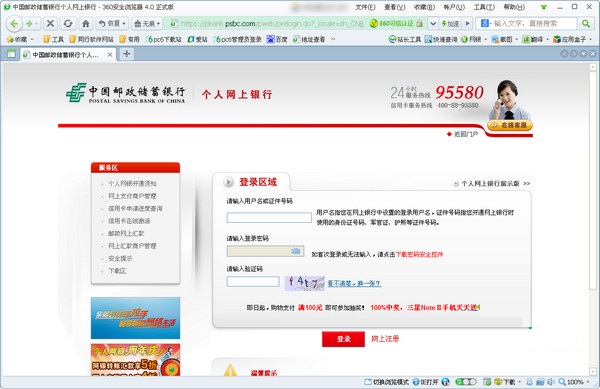
Task: Open 个人网银开通须知 in the service area
Action: [132, 184]
